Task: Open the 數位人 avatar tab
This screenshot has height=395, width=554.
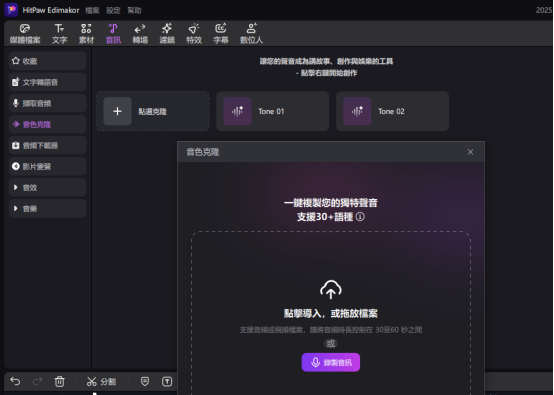Action: tap(251, 34)
